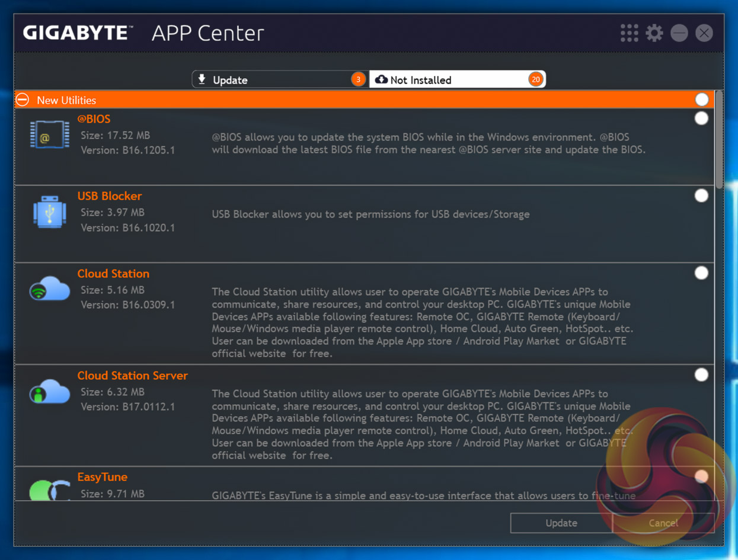738x560 pixels.
Task: Click the @BIOS chip icon
Action: [50, 135]
